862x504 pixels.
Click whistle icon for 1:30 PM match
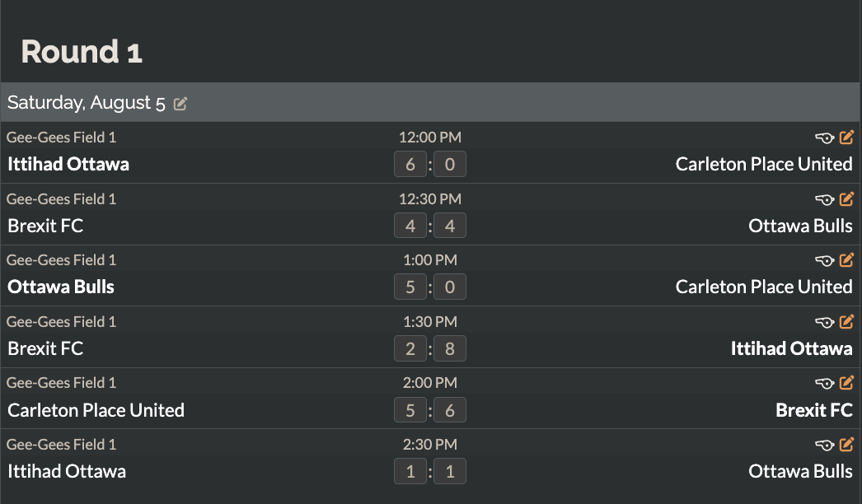coord(825,322)
